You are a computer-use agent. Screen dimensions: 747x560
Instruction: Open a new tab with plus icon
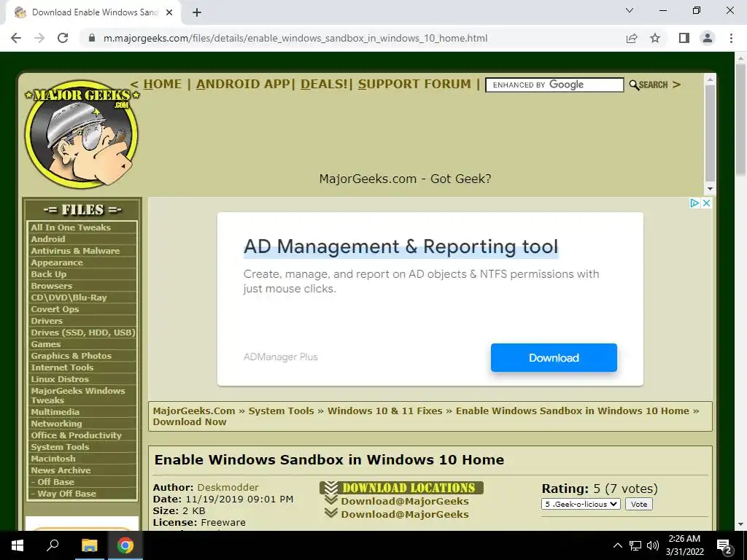pos(197,12)
